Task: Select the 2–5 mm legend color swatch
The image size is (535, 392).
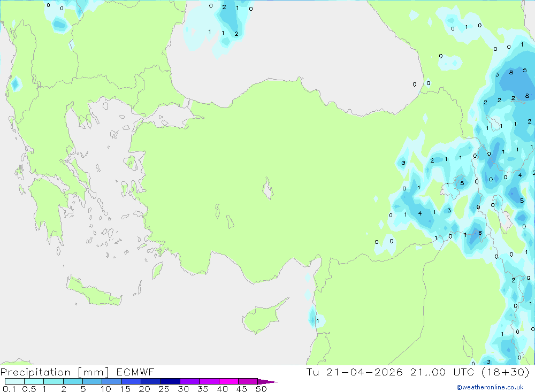Action: (x=73, y=381)
